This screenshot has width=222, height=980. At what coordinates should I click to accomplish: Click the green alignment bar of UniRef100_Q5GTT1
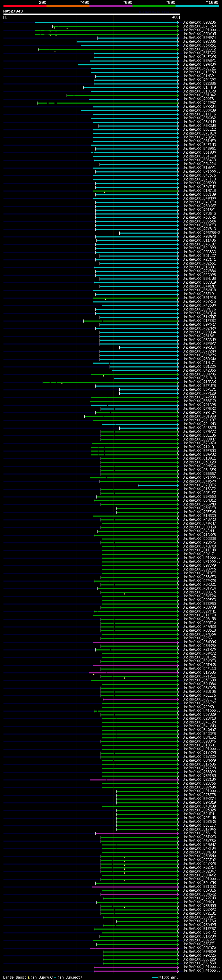coord(137,944)
